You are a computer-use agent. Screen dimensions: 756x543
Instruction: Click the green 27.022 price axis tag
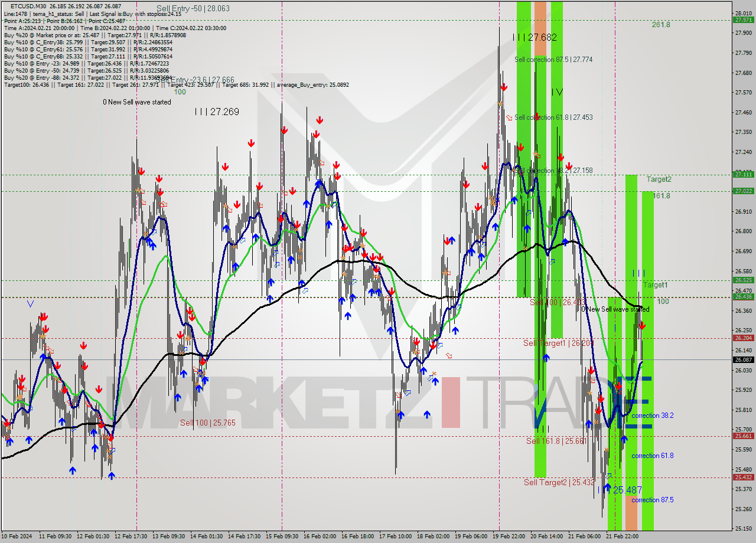(743, 191)
